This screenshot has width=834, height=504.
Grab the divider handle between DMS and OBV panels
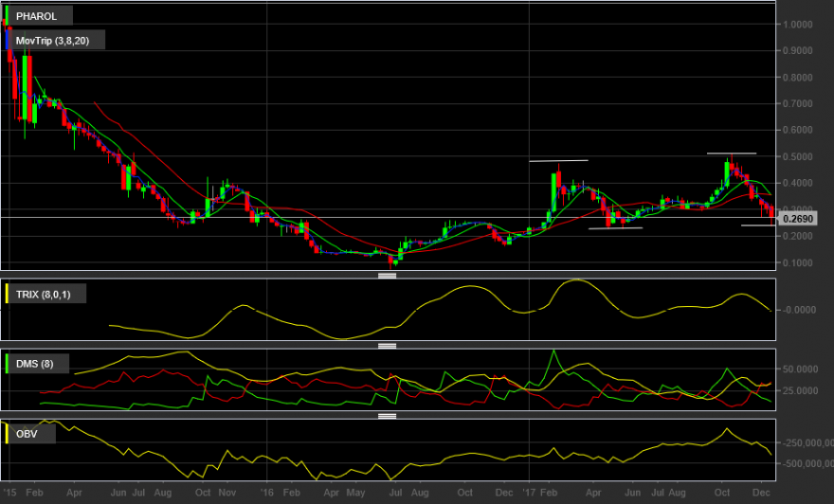click(388, 416)
